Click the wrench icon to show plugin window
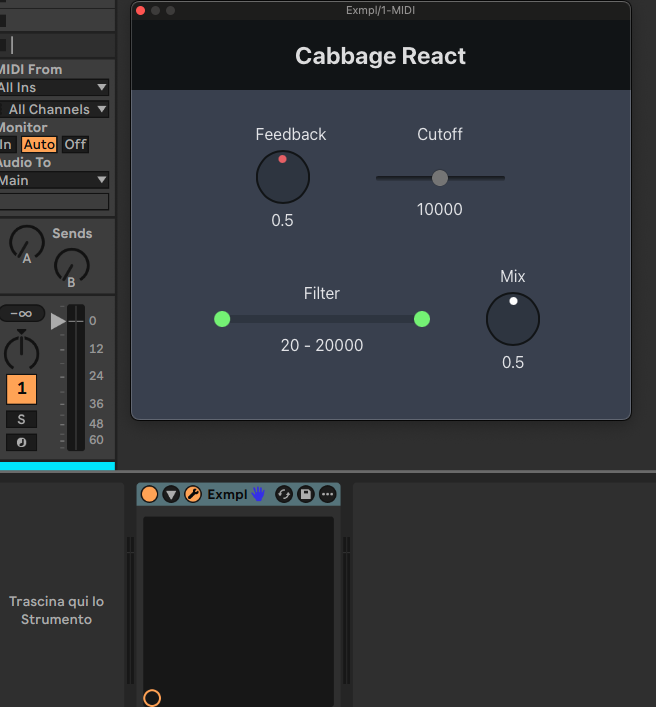The width and height of the screenshot is (656, 707). coord(193,494)
